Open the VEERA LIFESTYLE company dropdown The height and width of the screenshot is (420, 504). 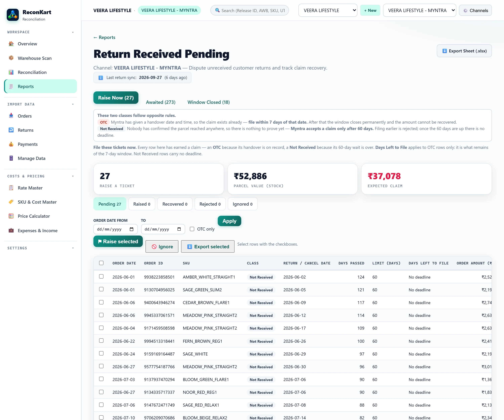click(x=328, y=10)
